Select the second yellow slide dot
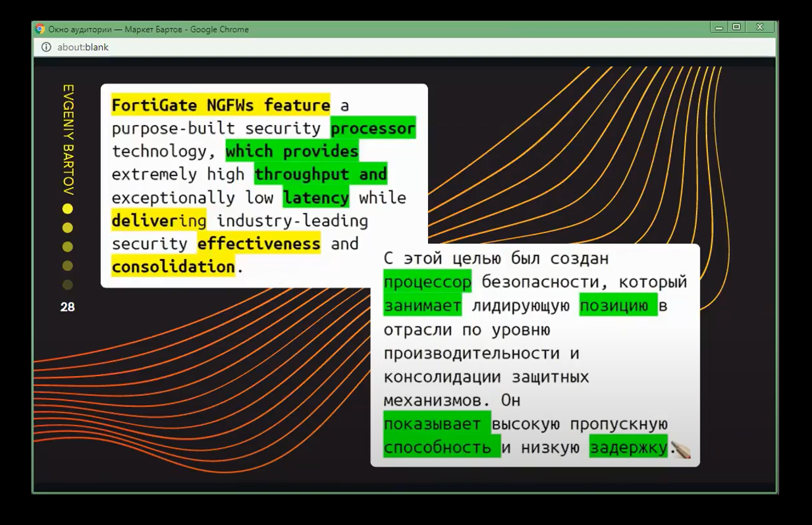The height and width of the screenshot is (525, 812). 67,228
